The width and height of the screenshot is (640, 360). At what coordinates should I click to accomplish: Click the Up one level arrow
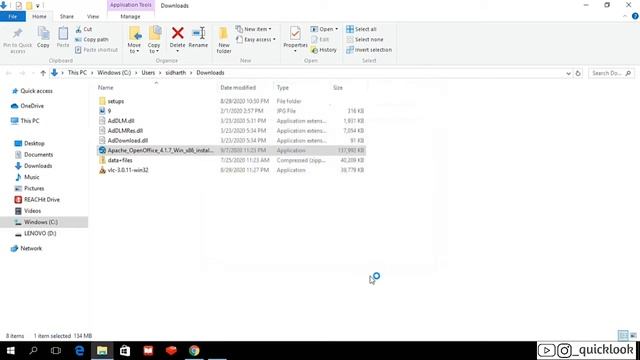(43, 73)
